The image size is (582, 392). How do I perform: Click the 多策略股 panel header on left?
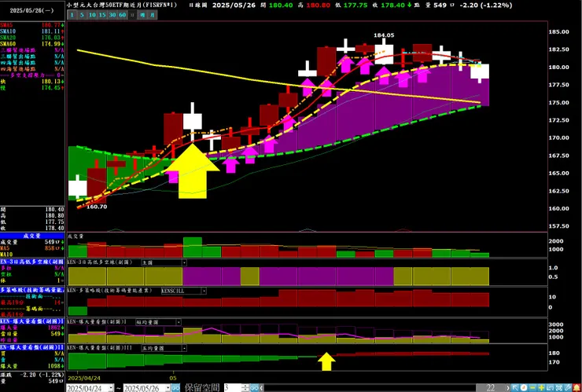(32, 290)
